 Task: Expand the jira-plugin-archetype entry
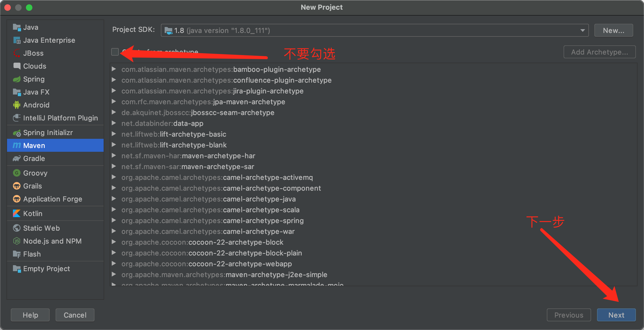click(x=114, y=91)
